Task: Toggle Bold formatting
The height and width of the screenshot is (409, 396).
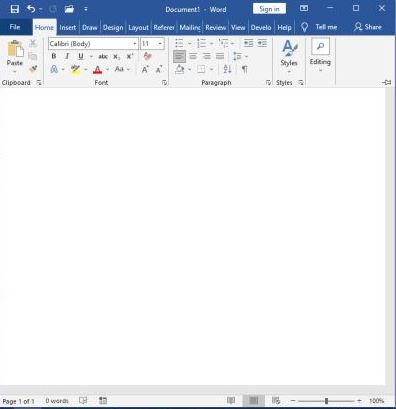Action: pos(54,56)
